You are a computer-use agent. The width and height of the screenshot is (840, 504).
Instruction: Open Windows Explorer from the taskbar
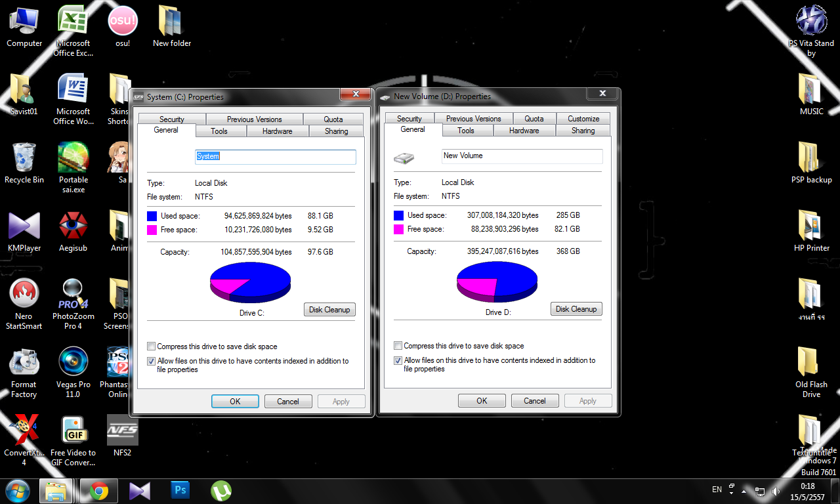[x=56, y=491]
